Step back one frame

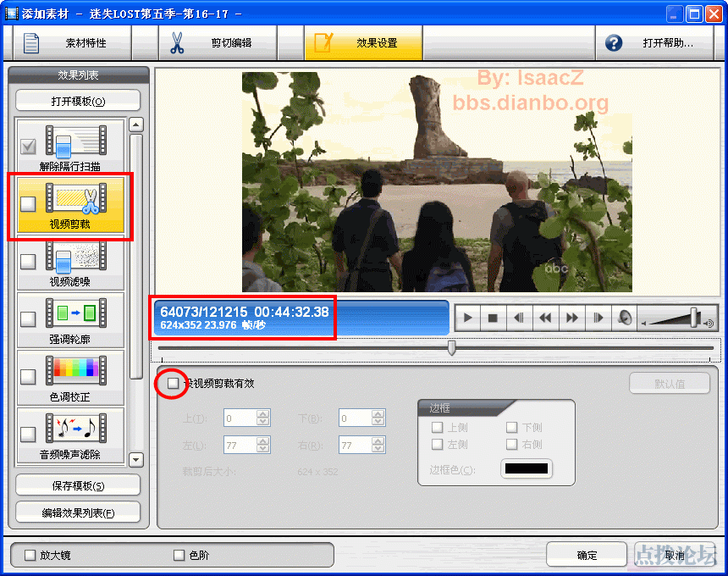[519, 318]
